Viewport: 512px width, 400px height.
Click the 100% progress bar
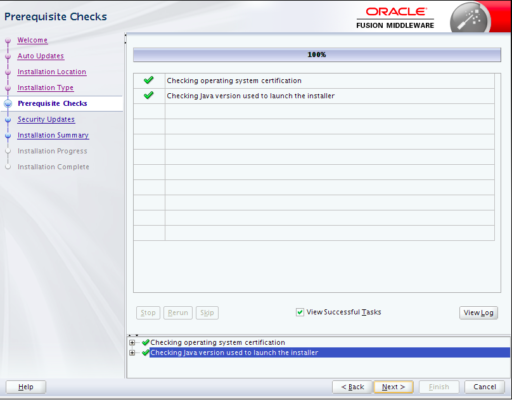(x=317, y=55)
